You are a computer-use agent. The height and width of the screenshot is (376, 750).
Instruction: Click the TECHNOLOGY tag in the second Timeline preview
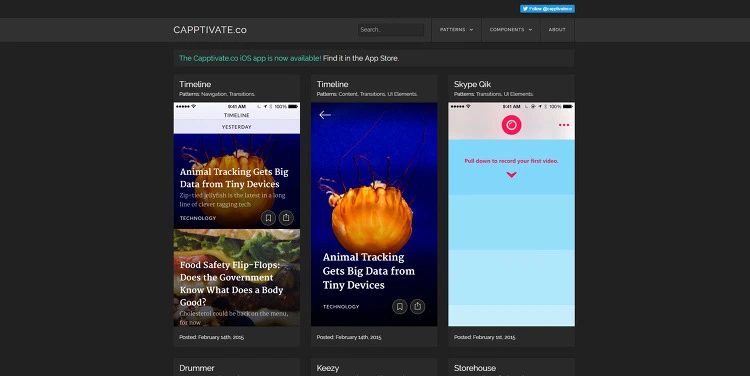(341, 307)
